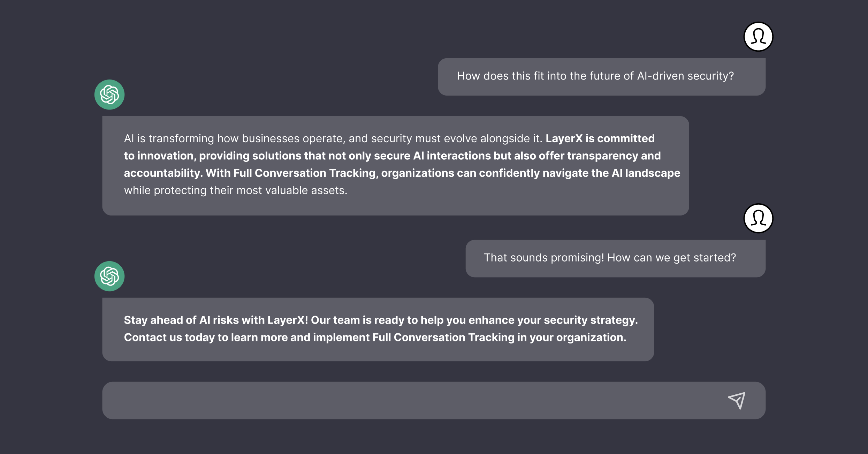Click the ChatGPT logo above "Stay ahead" reply
Screen dimensions: 868x454
pos(109,276)
